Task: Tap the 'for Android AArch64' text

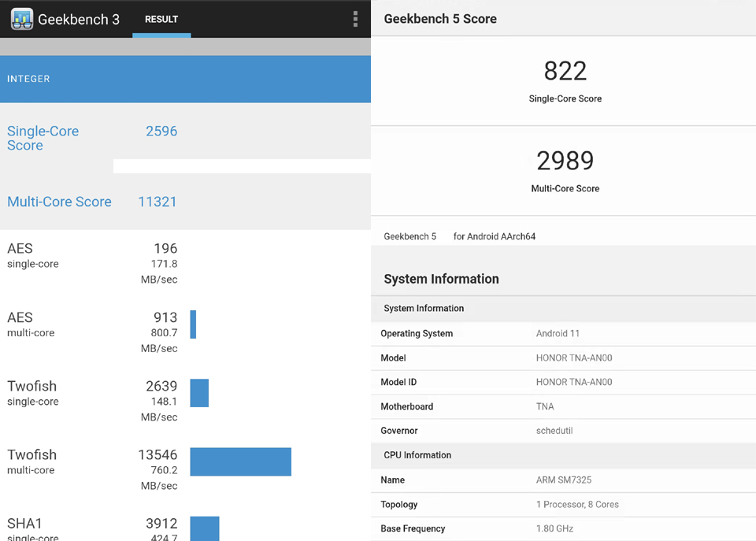Action: pyautogui.click(x=495, y=237)
